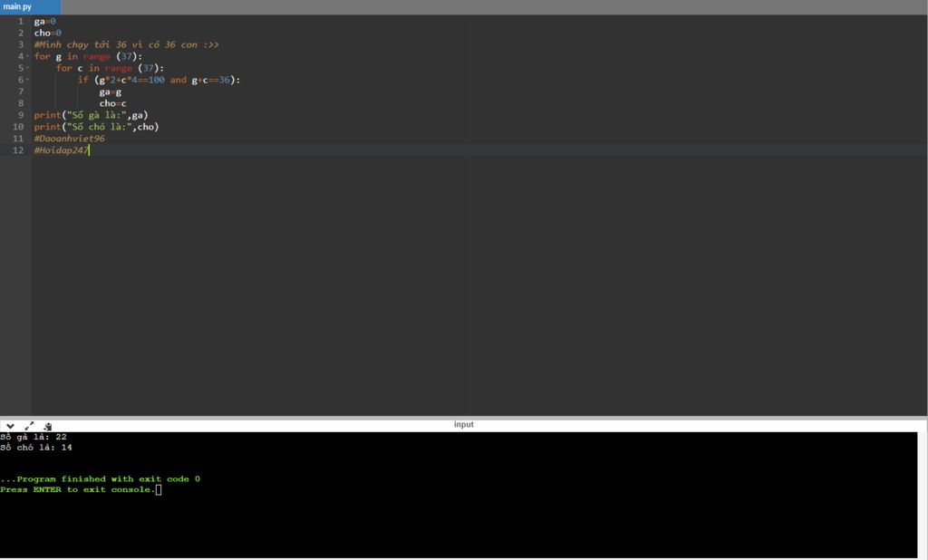The image size is (928, 560).
Task: Select the input tab of the console
Action: pyautogui.click(x=463, y=424)
